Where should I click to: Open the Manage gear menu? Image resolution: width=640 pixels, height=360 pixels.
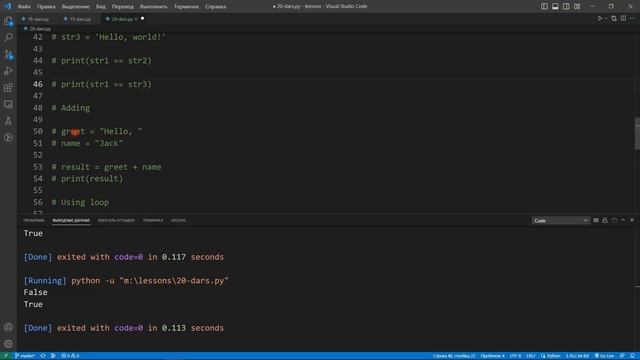[8, 344]
